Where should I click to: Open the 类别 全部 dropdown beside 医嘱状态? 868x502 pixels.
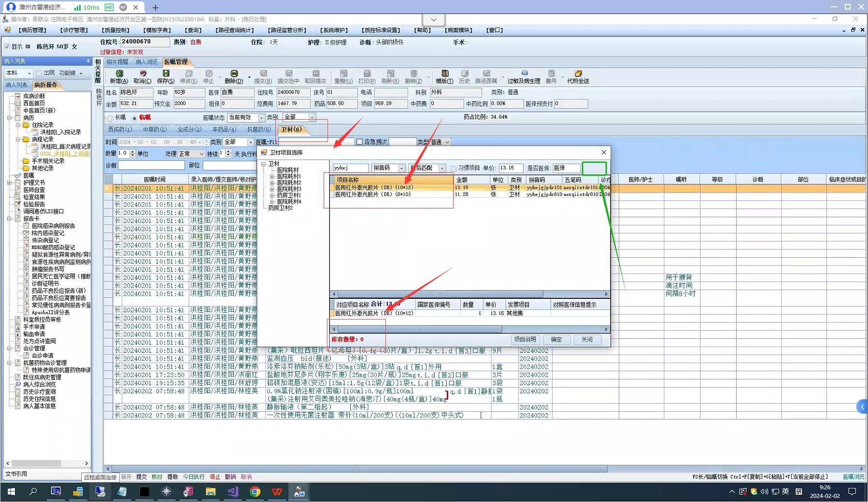[x=312, y=117]
